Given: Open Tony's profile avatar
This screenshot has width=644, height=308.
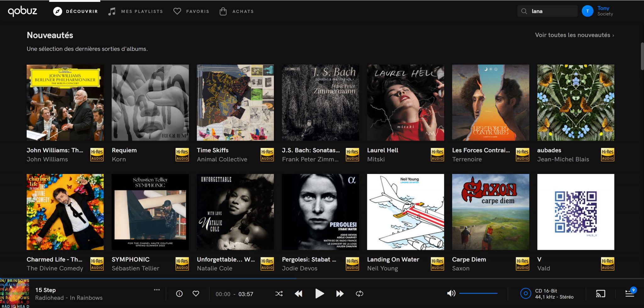Looking at the screenshot, I should click(587, 11).
